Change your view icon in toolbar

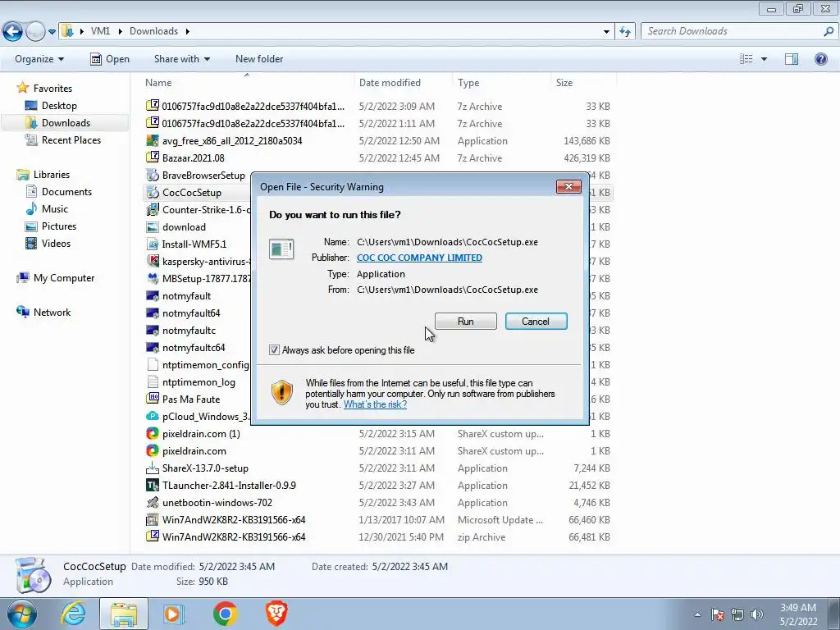746,59
